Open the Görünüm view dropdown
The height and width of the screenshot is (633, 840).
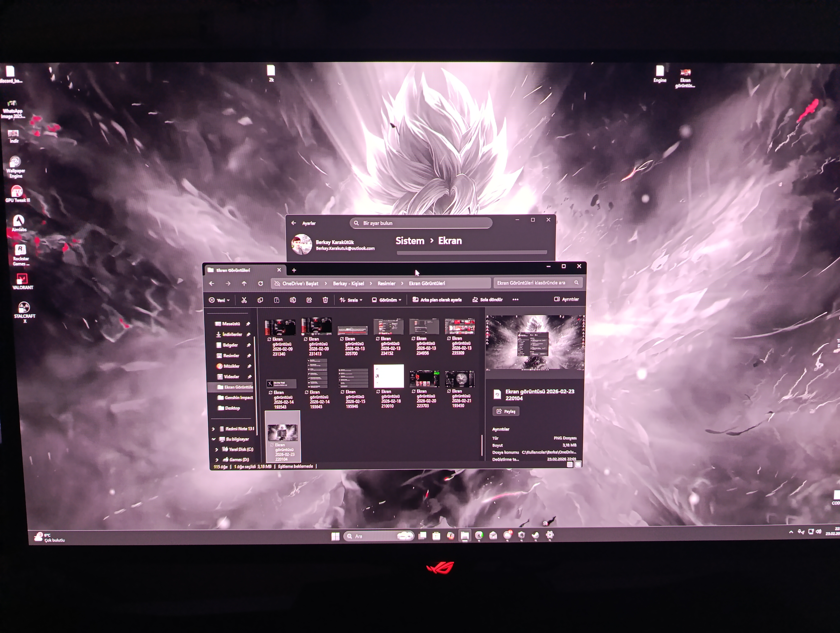click(x=387, y=300)
